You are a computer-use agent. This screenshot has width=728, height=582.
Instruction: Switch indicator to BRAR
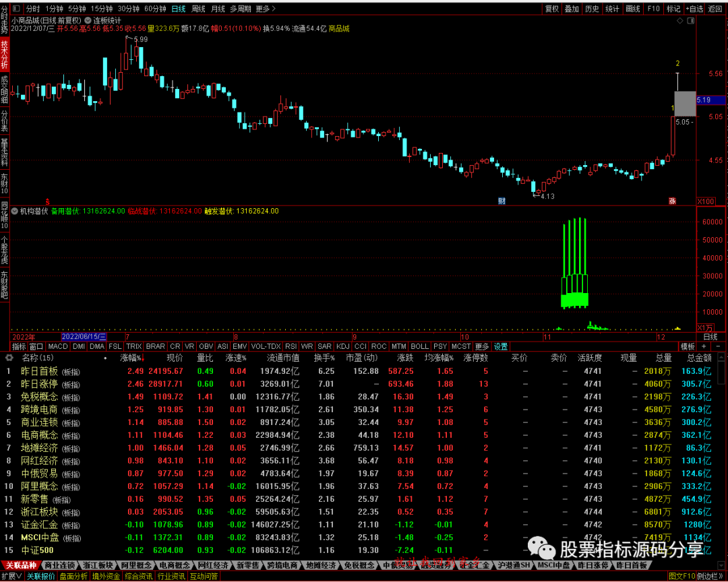coord(156,347)
